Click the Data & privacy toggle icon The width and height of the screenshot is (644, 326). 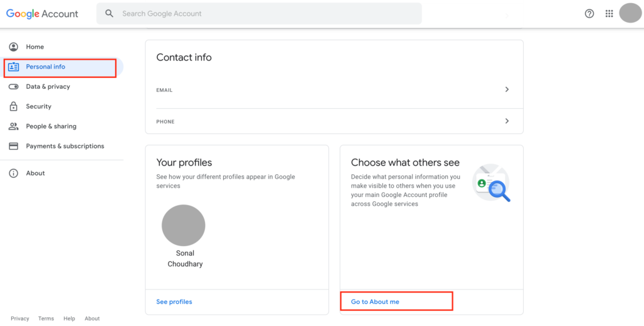pyautogui.click(x=13, y=87)
